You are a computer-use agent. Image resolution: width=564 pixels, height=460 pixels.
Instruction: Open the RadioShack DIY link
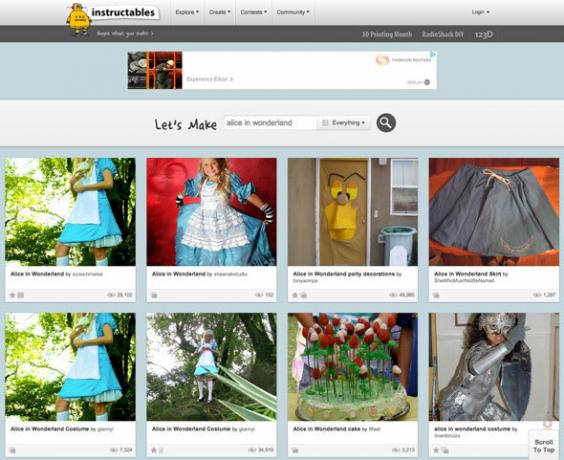click(x=443, y=34)
